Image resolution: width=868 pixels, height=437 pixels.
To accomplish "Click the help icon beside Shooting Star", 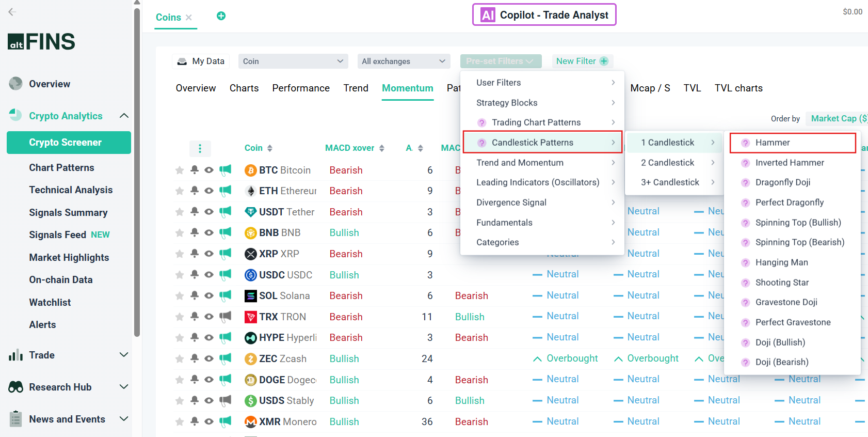I will [x=745, y=283].
